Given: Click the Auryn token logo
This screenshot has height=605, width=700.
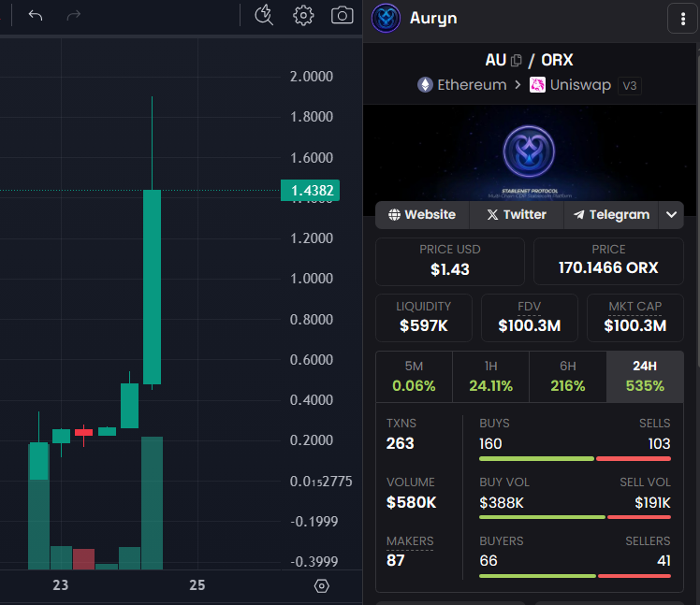Looking at the screenshot, I should pos(386,19).
